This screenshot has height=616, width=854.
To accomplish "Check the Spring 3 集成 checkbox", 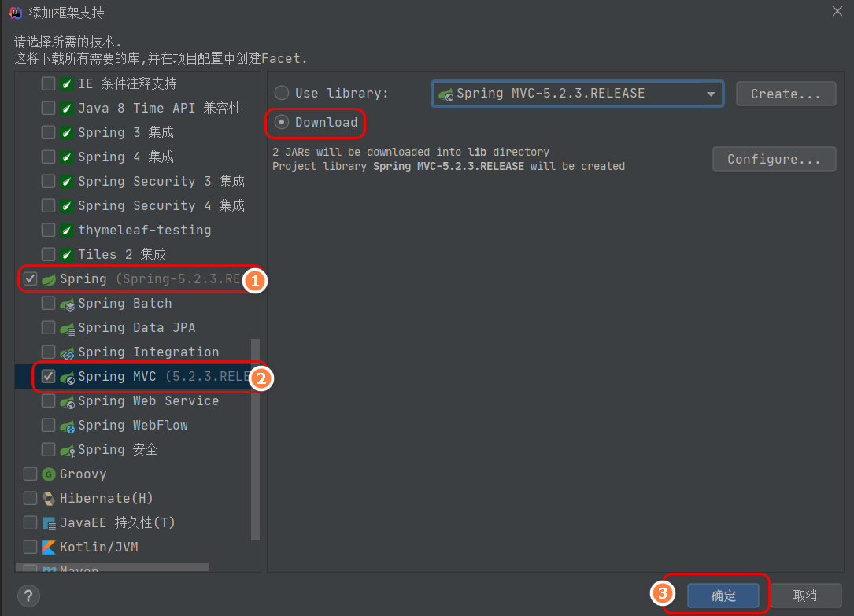I will click(49, 132).
